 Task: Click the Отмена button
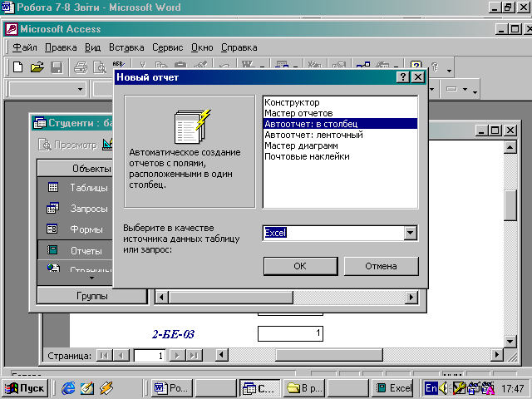381,266
